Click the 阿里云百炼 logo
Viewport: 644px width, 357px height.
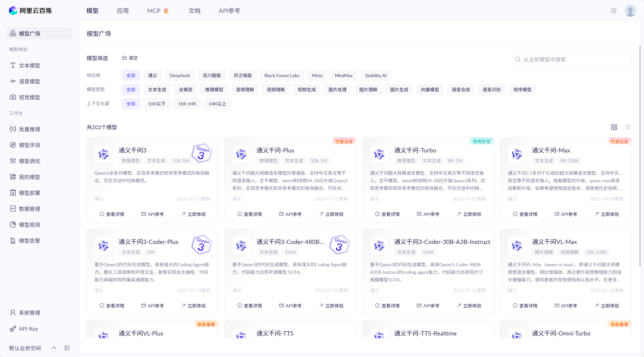(30, 11)
